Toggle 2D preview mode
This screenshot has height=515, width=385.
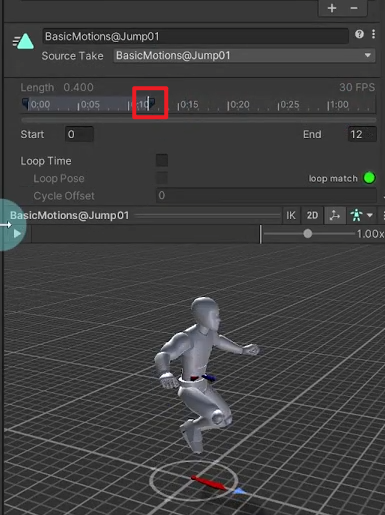point(312,215)
